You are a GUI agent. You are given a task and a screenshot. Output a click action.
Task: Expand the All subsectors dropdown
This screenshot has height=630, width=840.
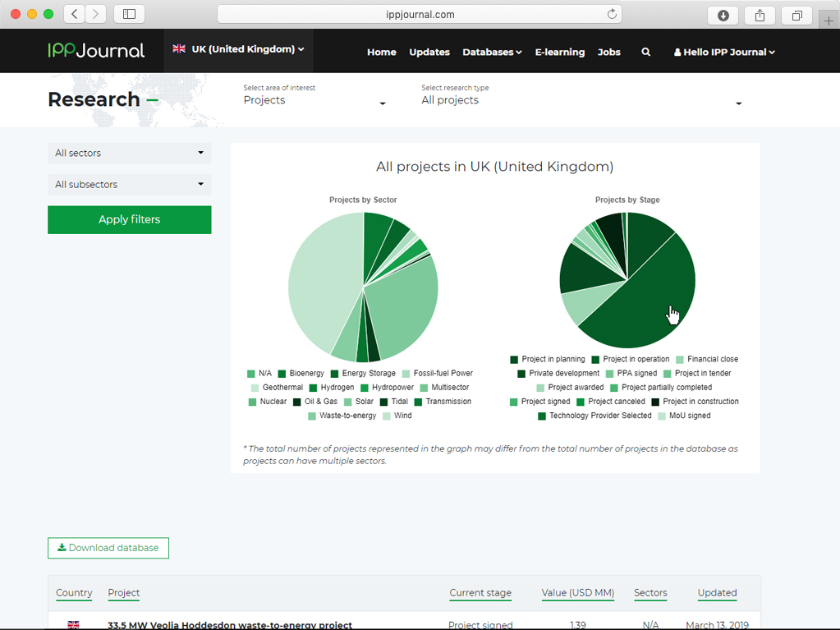(129, 185)
